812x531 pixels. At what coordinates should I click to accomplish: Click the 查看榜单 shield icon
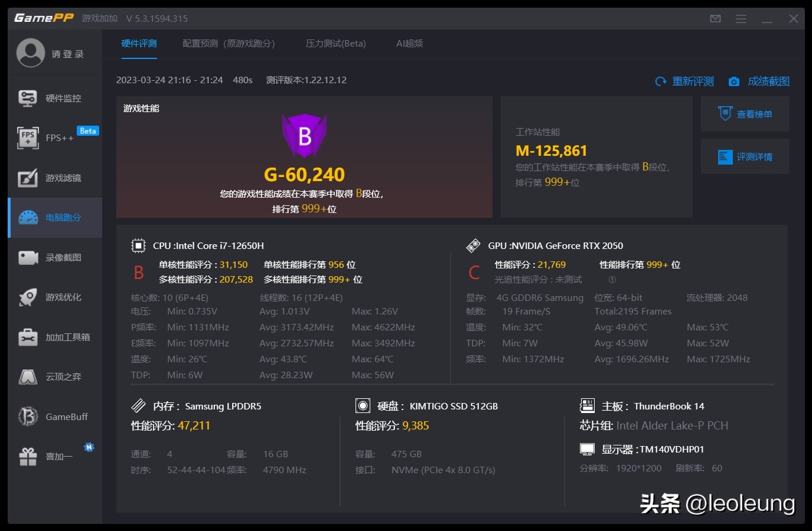[725, 113]
